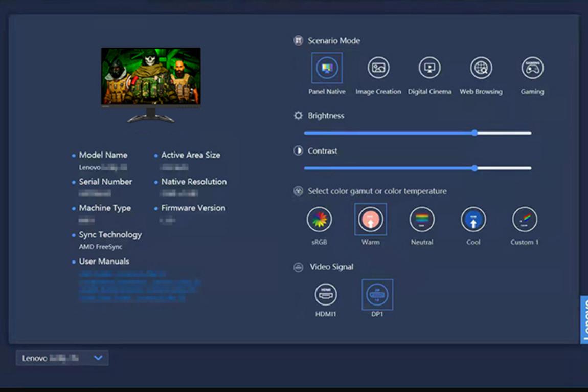Click the Brightness sun icon

pos(299,116)
